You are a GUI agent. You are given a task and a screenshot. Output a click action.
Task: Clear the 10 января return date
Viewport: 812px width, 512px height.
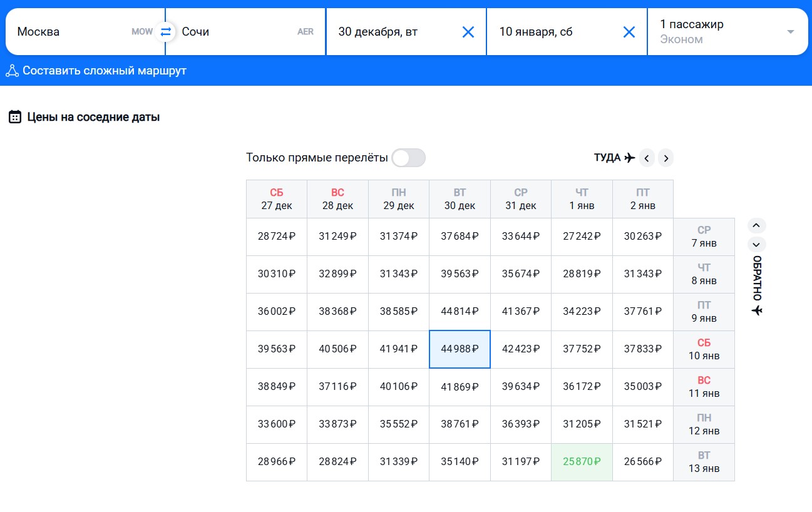click(629, 32)
